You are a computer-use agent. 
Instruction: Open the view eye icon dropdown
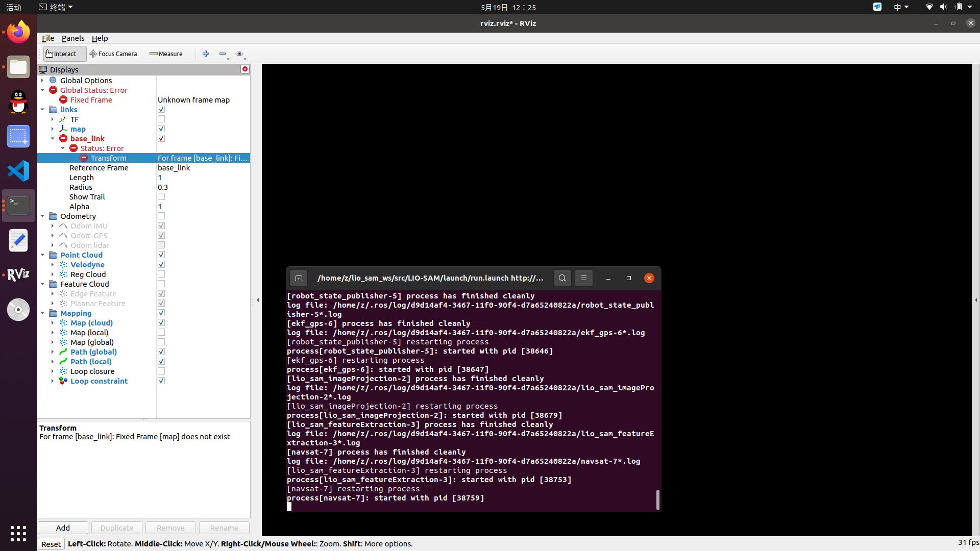[x=240, y=54]
